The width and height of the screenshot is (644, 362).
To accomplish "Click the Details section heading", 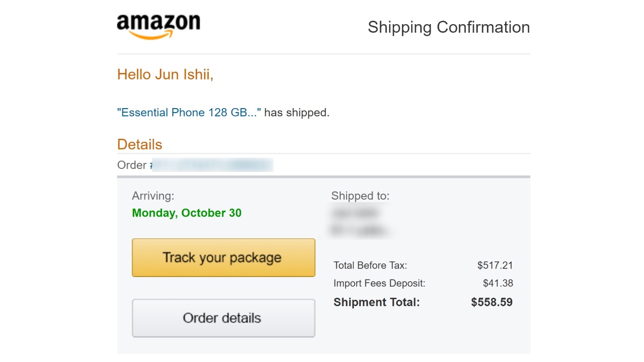I will (139, 145).
